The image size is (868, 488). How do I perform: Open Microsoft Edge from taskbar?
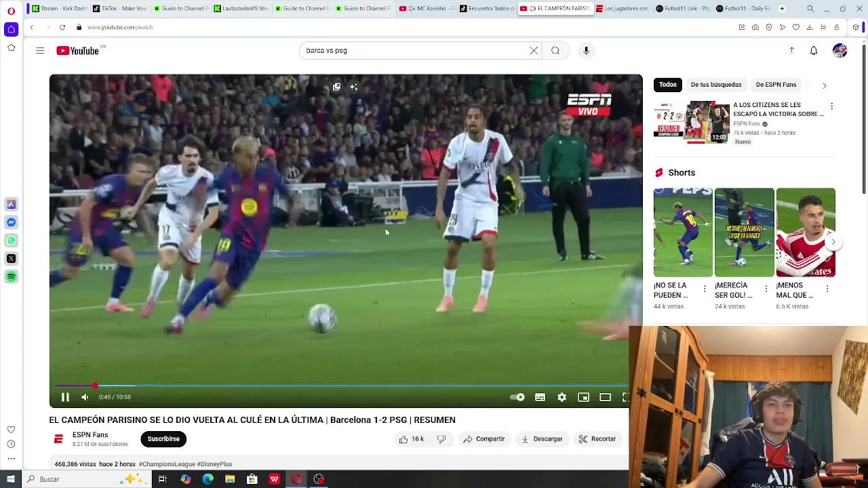coord(208,479)
